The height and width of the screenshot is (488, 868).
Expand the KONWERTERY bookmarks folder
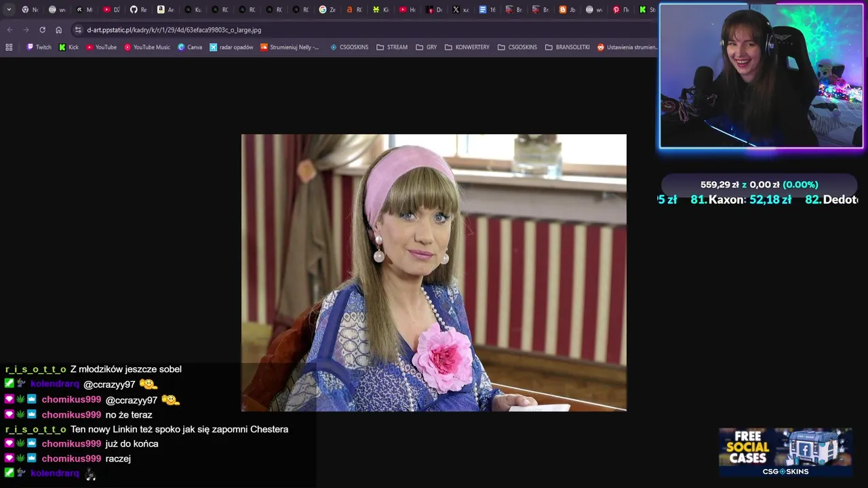(467, 47)
